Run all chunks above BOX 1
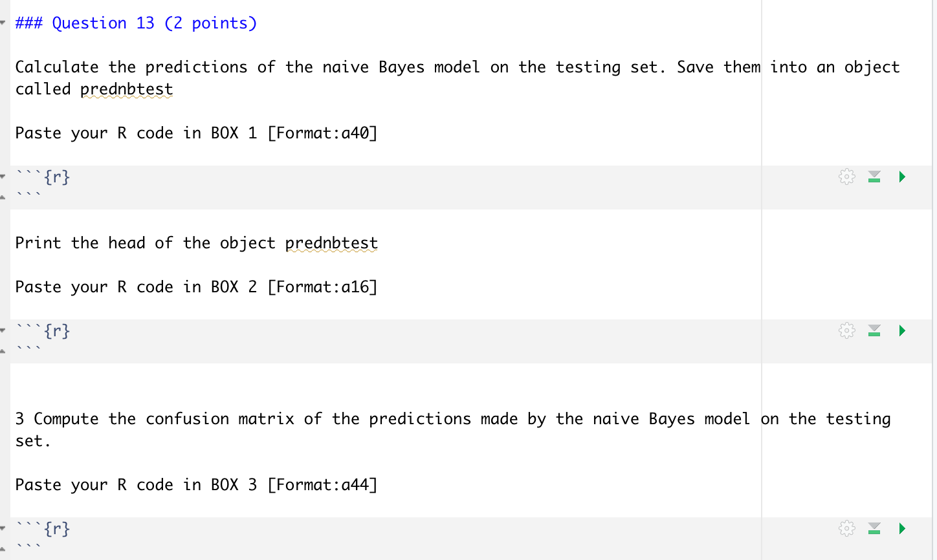 (874, 177)
